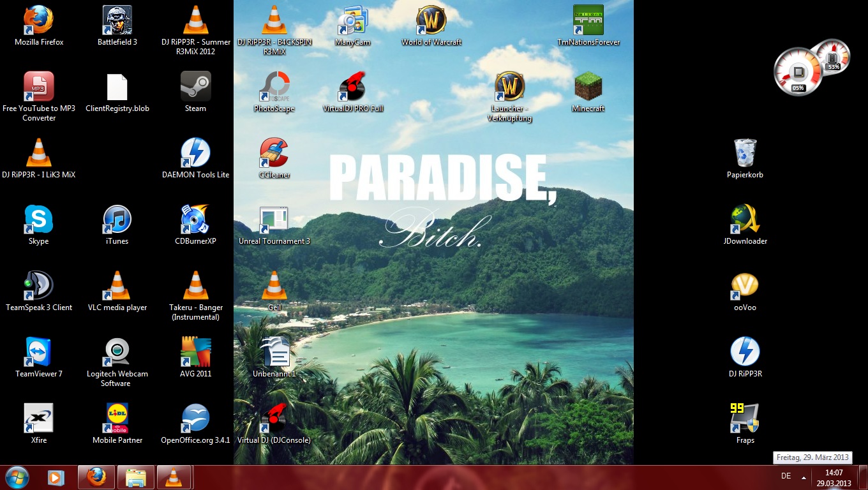Select the World of Warcraft shortcut
The image size is (868, 490).
pyautogui.click(x=431, y=21)
